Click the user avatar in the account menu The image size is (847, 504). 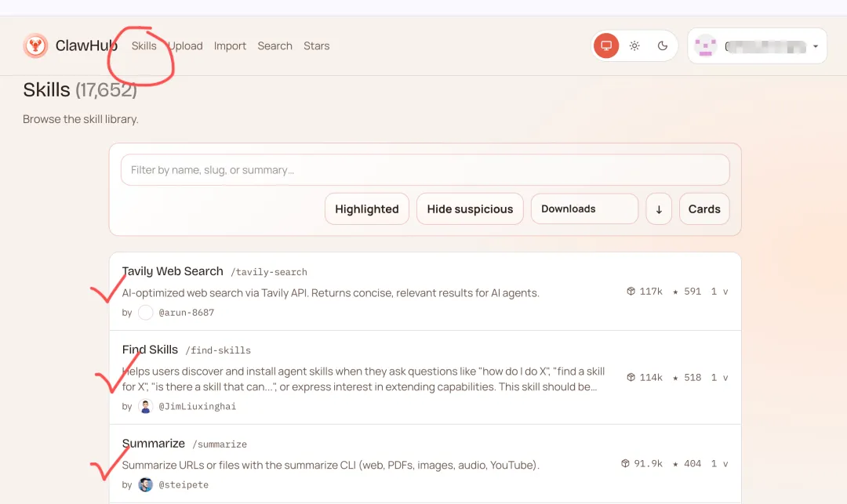click(706, 46)
